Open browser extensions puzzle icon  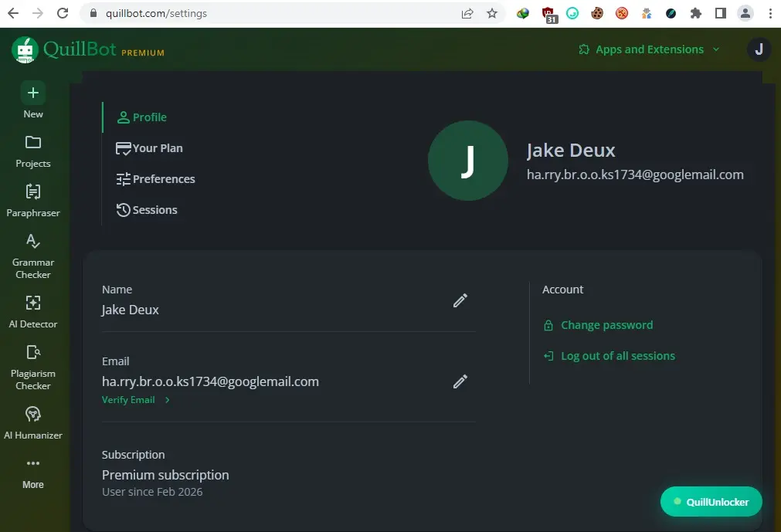click(x=696, y=13)
